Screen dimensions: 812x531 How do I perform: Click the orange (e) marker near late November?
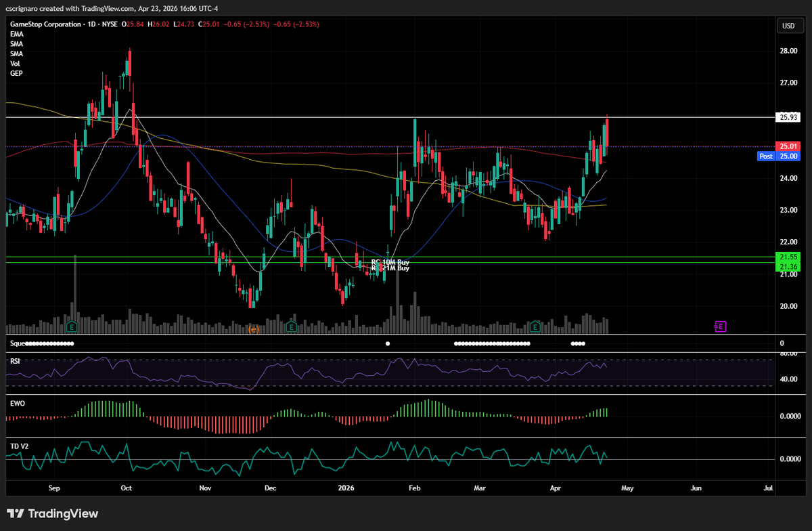click(254, 329)
